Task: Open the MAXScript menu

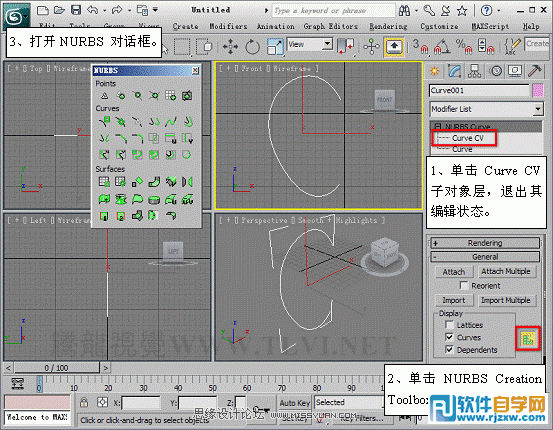Action: [490, 26]
